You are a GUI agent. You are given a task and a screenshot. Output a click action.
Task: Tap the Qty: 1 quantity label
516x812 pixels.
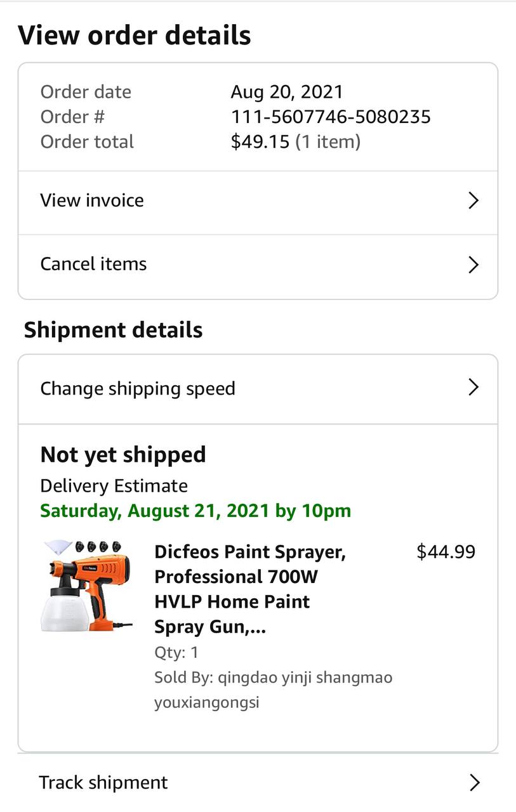click(x=176, y=652)
